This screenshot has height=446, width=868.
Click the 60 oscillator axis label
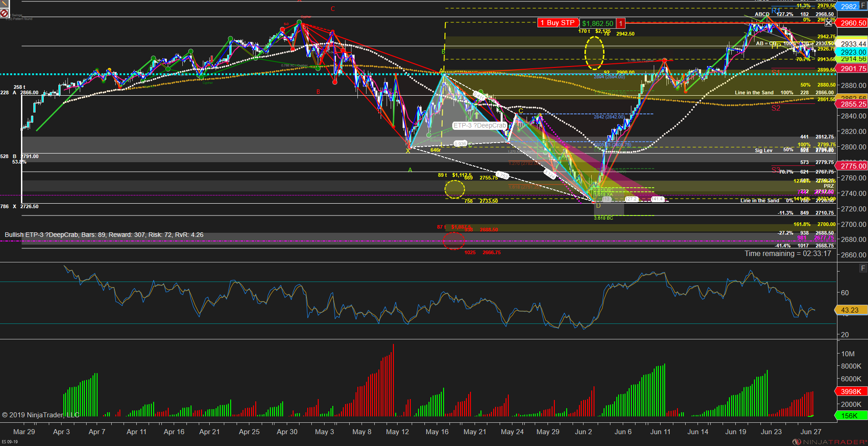tap(845, 292)
